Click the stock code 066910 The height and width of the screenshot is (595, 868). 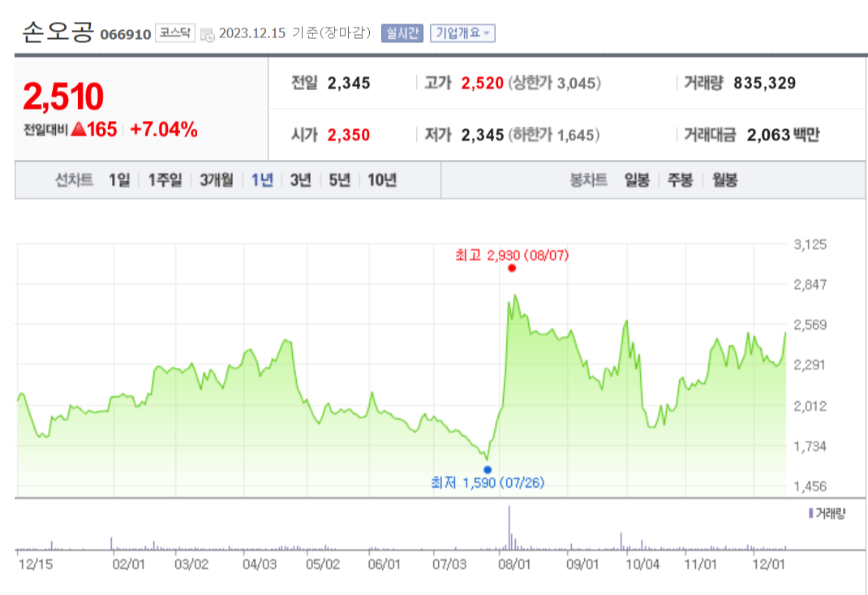click(126, 34)
